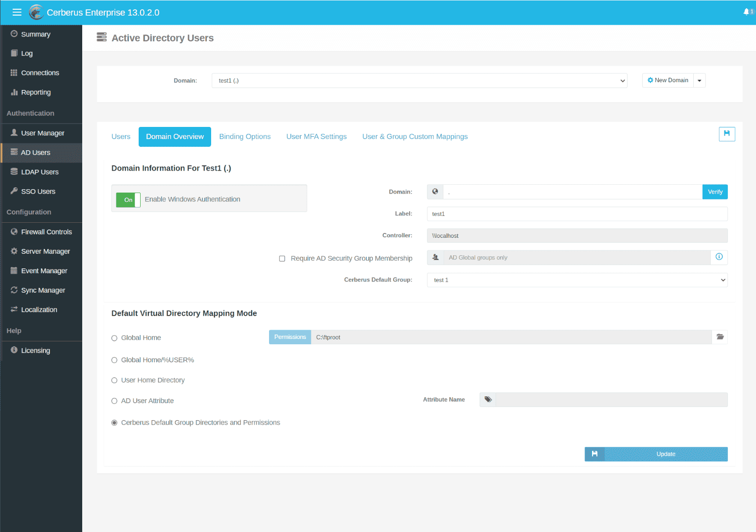This screenshot has height=532, width=756.
Task: Click the Update button
Action: click(656, 454)
